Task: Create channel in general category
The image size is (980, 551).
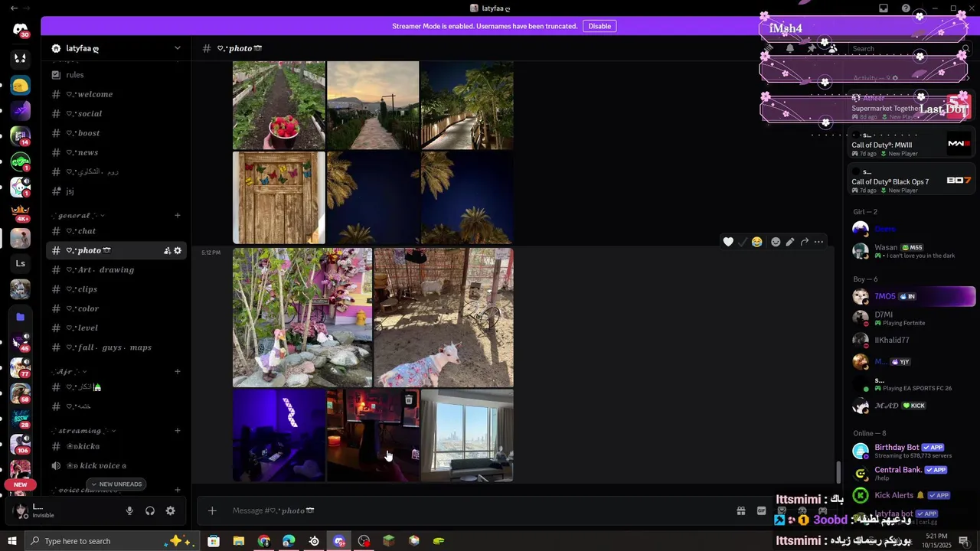Action: click(178, 215)
